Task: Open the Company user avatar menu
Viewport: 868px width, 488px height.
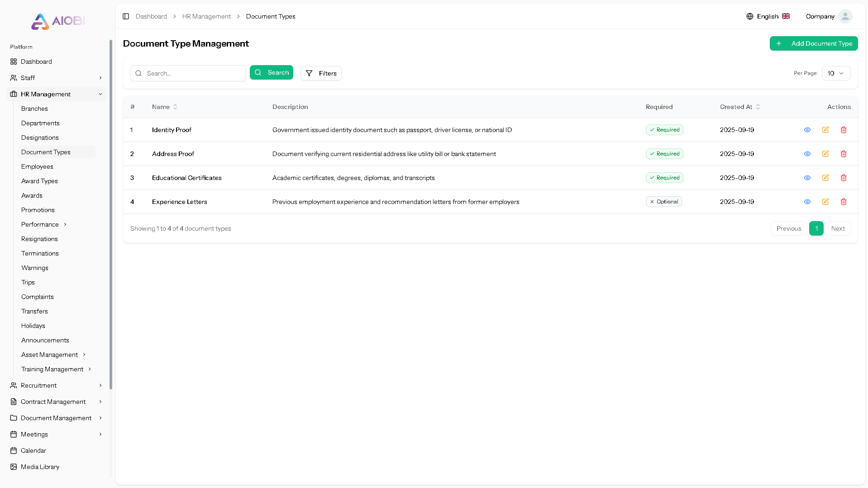Action: tap(845, 16)
